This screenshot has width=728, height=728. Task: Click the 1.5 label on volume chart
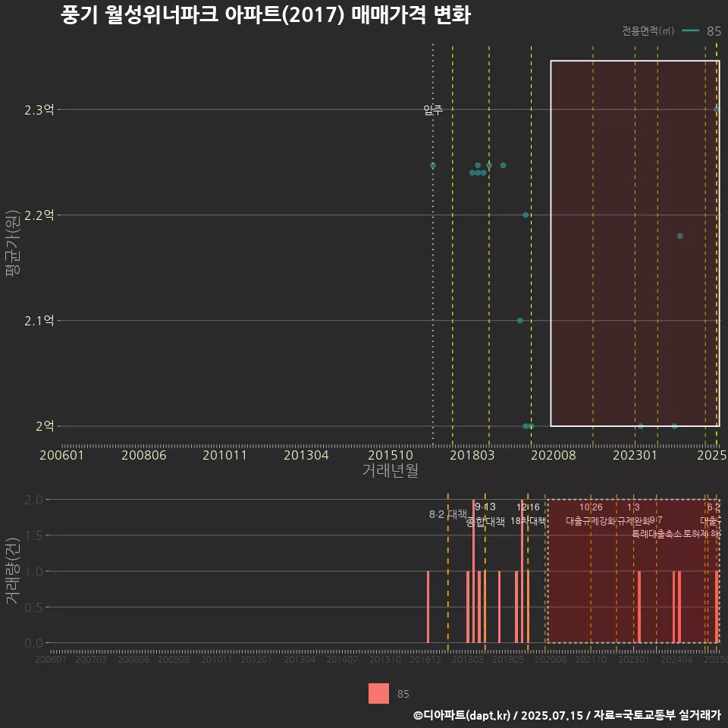(33, 536)
